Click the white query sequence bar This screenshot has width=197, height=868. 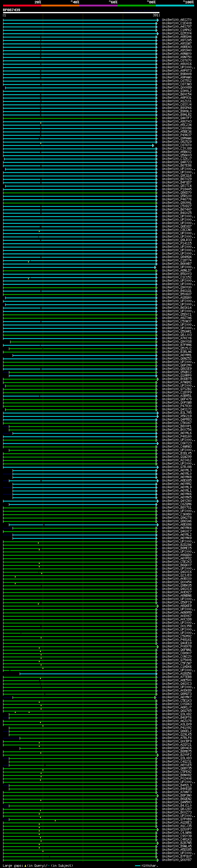click(81, 12)
